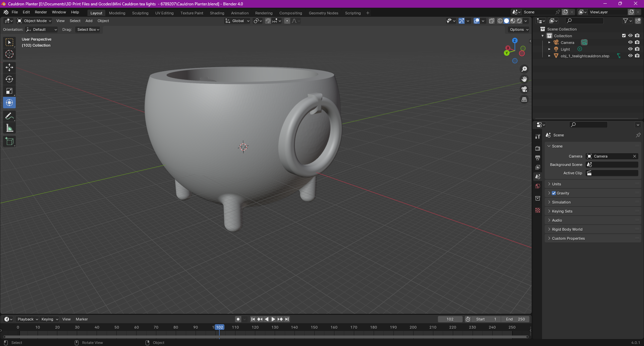Open the Texture properties tab
Viewport: 644px width, 346px height.
[x=538, y=210]
